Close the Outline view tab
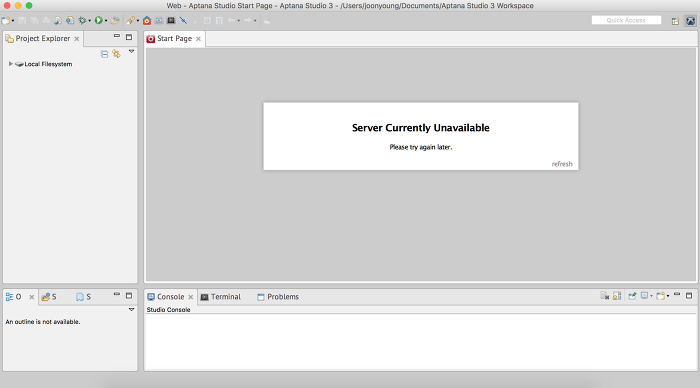700x388 pixels. tap(32, 297)
